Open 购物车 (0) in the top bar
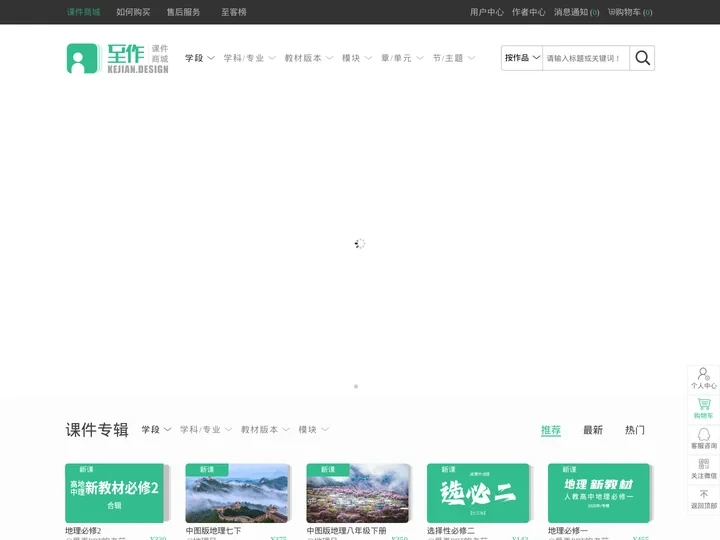The width and height of the screenshot is (720, 540). pyautogui.click(x=630, y=12)
